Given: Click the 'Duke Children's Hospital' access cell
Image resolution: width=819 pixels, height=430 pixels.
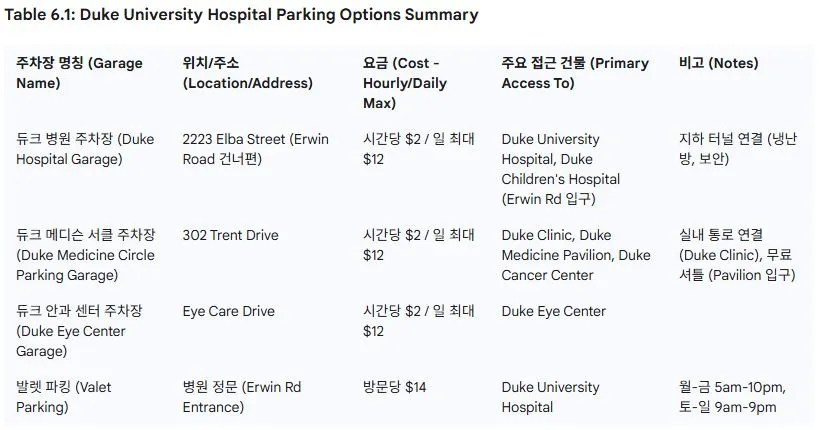Looking at the screenshot, I should pos(560,169).
